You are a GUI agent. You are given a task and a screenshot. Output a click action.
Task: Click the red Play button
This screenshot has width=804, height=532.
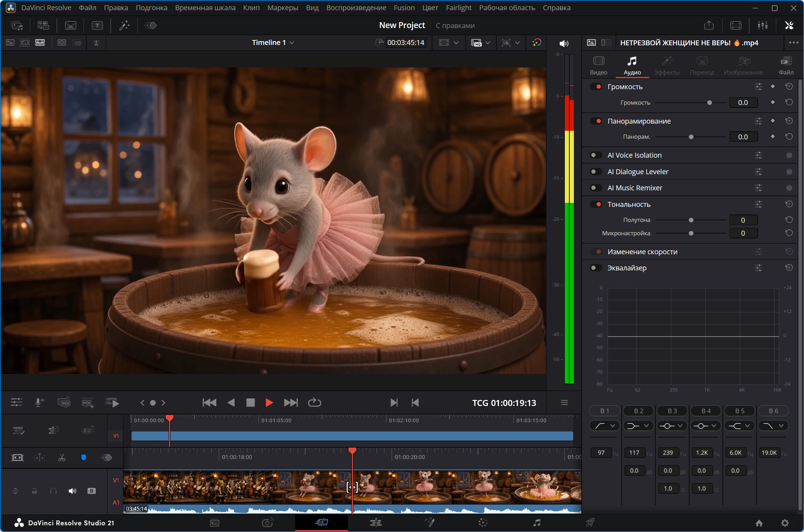tap(269, 402)
